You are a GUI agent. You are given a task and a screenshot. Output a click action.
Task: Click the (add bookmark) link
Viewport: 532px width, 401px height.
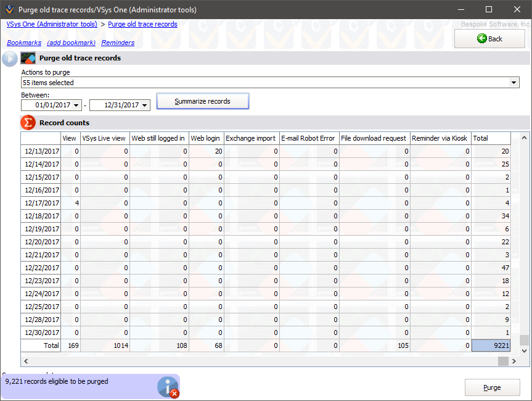[x=72, y=43]
